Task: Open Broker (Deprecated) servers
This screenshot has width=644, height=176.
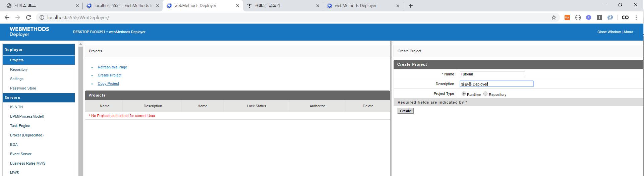Action: tap(27, 135)
